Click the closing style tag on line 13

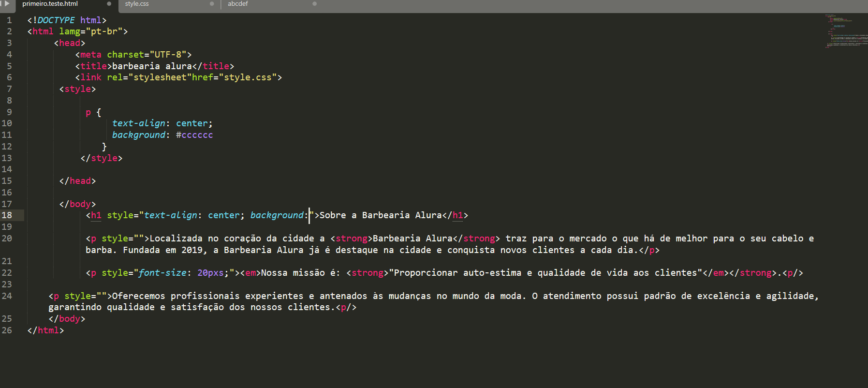[x=102, y=158]
